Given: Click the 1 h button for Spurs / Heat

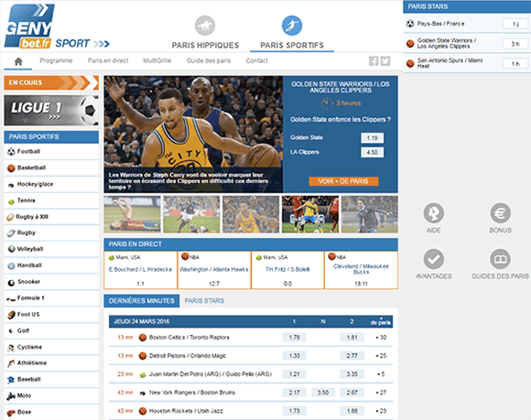Looking at the screenshot, I should coord(515,64).
